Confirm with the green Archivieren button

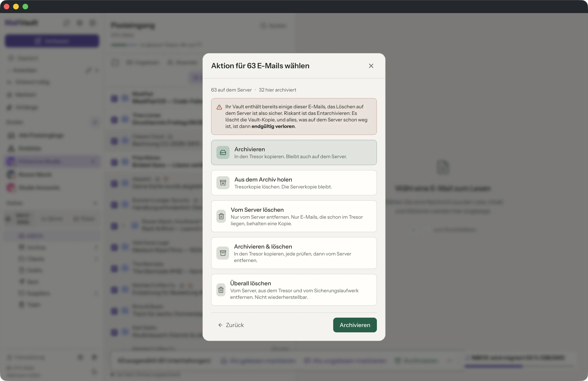click(x=355, y=325)
